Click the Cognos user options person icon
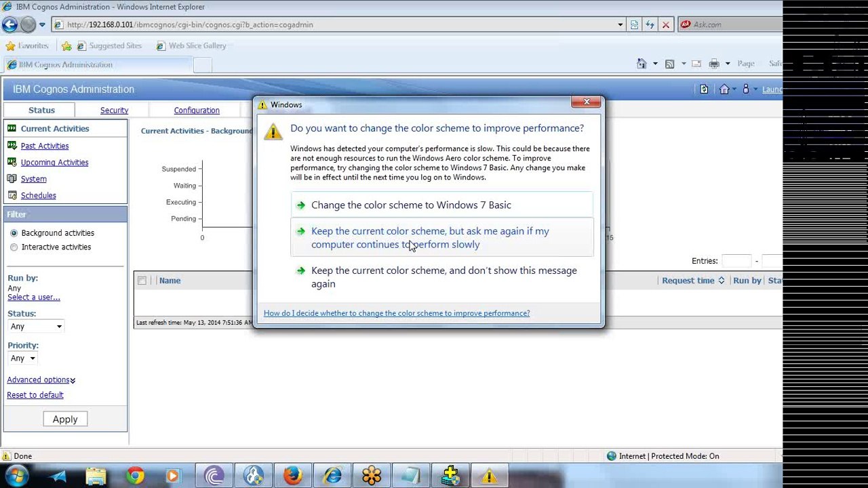Screen dimensions: 868x488 pos(746,89)
